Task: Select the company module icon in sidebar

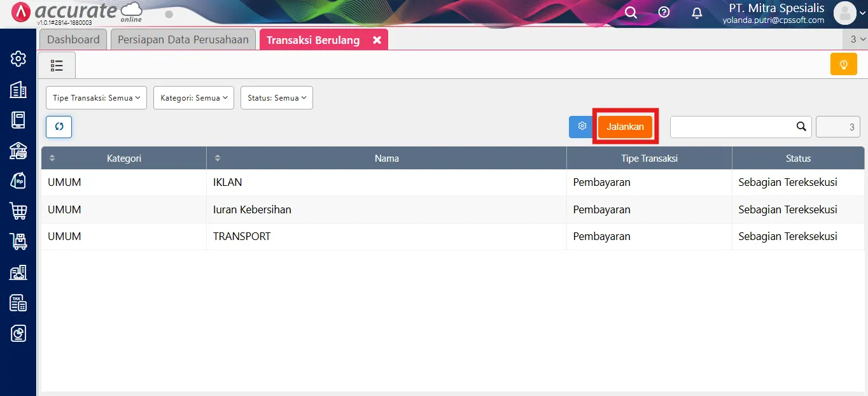Action: (18, 90)
